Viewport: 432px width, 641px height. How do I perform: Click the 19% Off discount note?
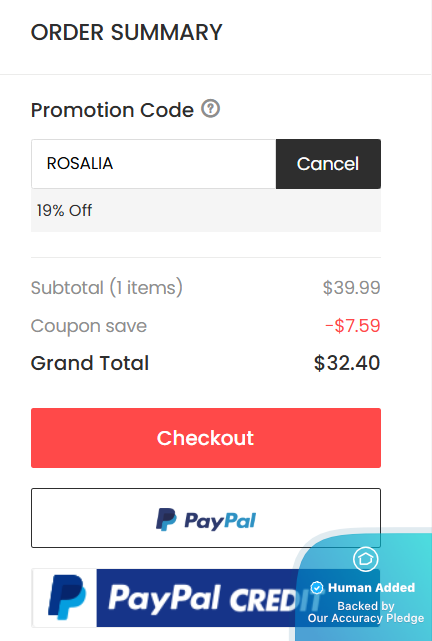coord(64,211)
